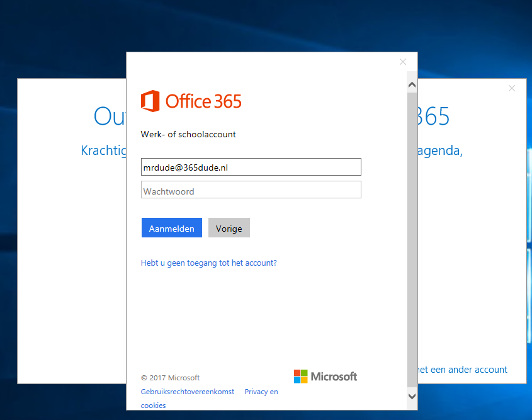The width and height of the screenshot is (532, 420).
Task: Click the email field containing mrdude@365dude.nl
Action: [x=251, y=167]
